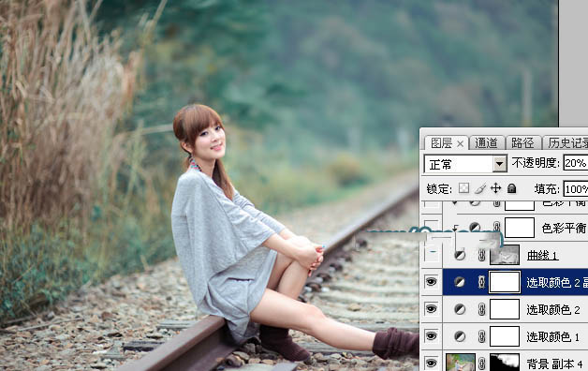The width and height of the screenshot is (588, 371).
Task: Select the 曲线 1 layer mask thumbnail
Action: coord(505,255)
